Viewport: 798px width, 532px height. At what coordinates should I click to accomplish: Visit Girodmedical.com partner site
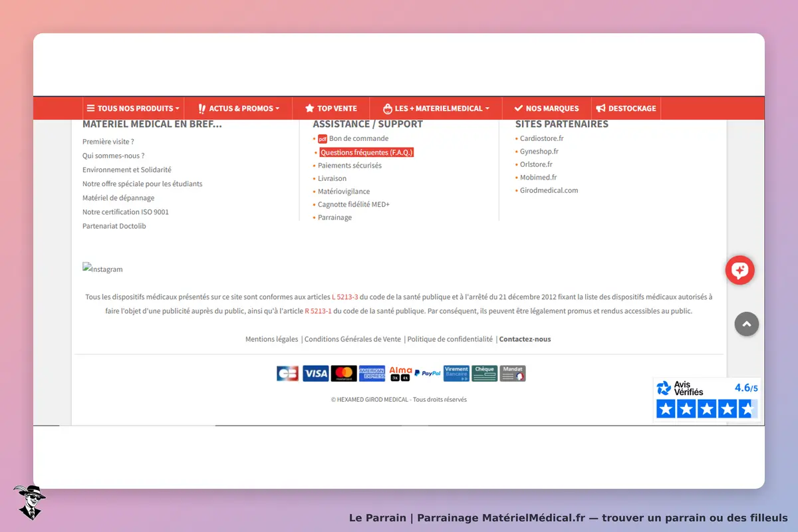pos(549,190)
